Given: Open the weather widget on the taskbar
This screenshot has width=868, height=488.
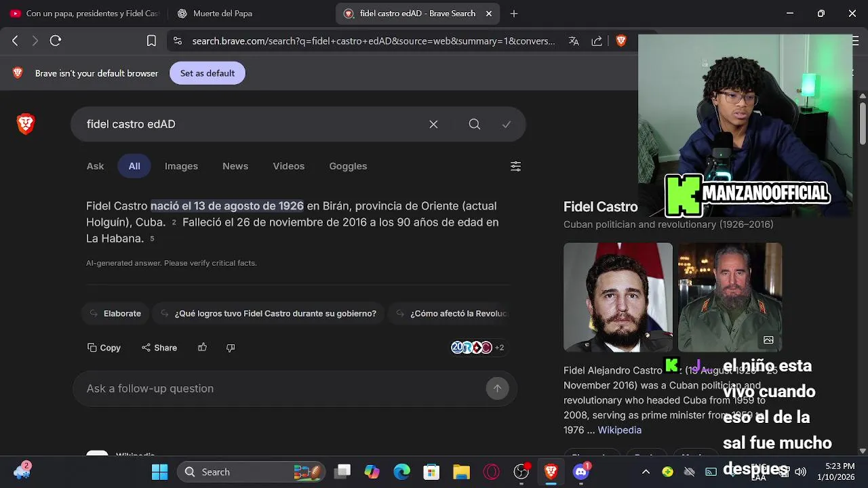Looking at the screenshot, I should (x=22, y=471).
